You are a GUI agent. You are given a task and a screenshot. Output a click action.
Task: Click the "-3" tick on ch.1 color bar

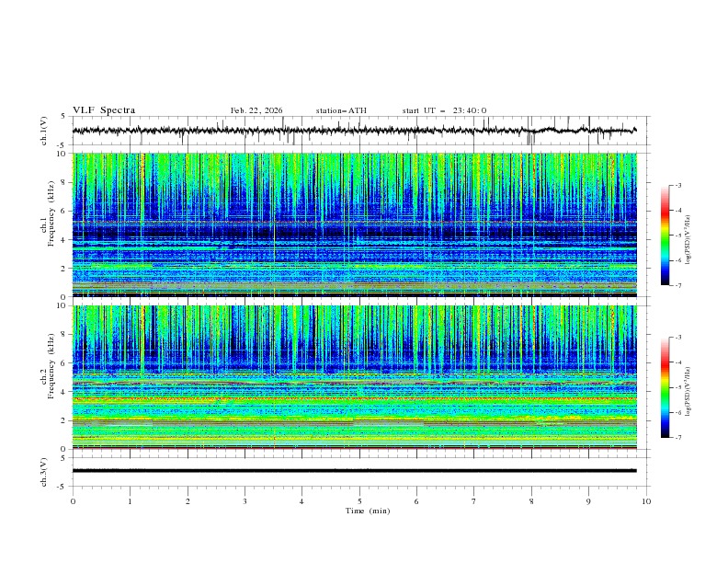pyautogui.click(x=678, y=185)
